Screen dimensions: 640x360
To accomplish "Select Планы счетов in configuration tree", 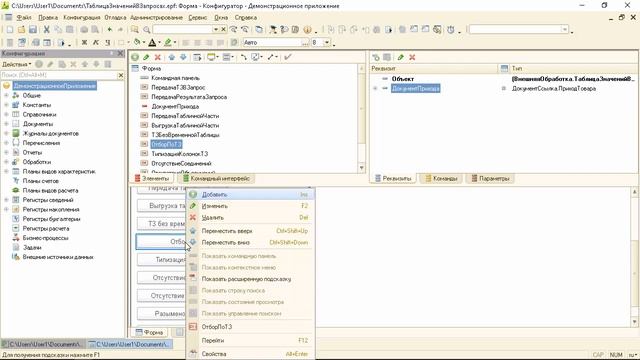I will pos(40,181).
